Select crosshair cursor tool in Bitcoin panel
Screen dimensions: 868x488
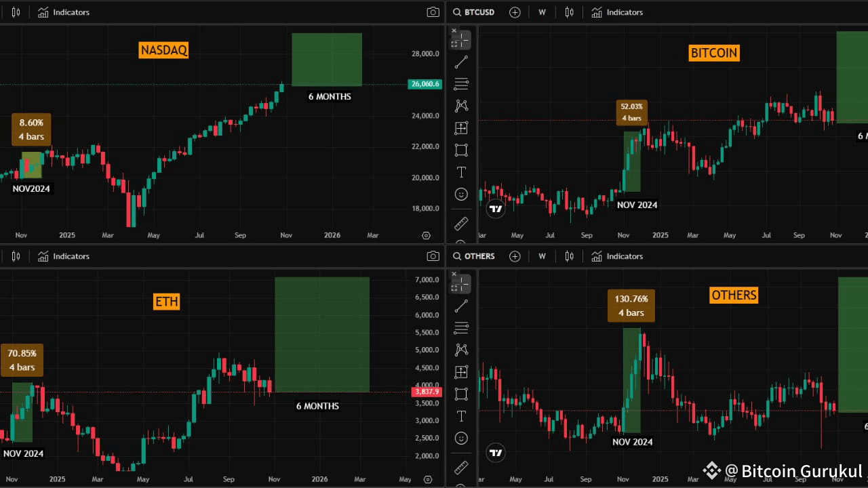(461, 41)
